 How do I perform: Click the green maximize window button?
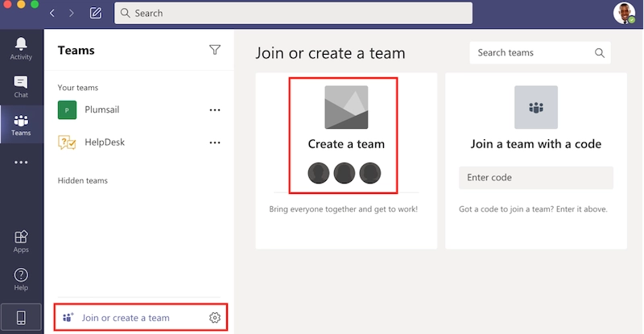(35, 4)
